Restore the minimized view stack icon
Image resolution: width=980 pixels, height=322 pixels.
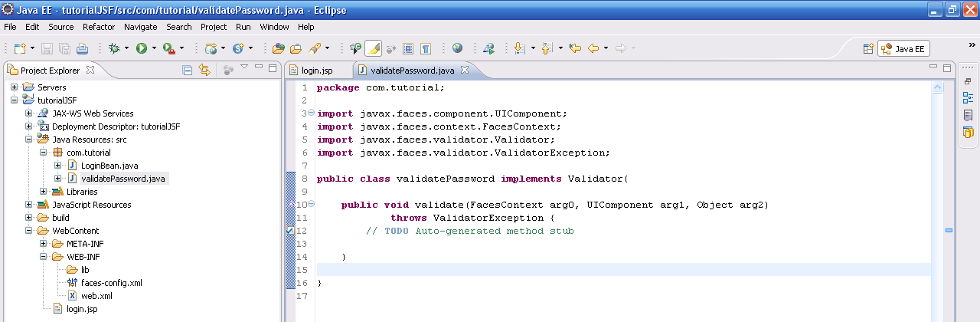click(968, 80)
